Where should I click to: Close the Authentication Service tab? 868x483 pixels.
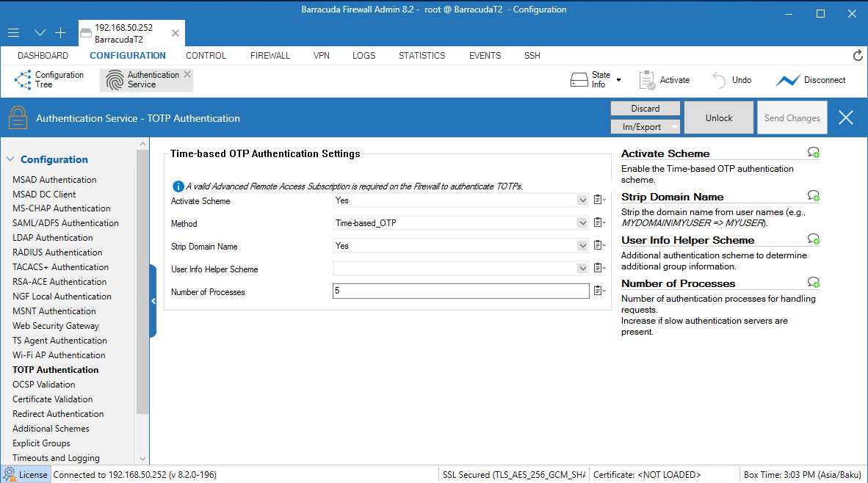[x=187, y=74]
